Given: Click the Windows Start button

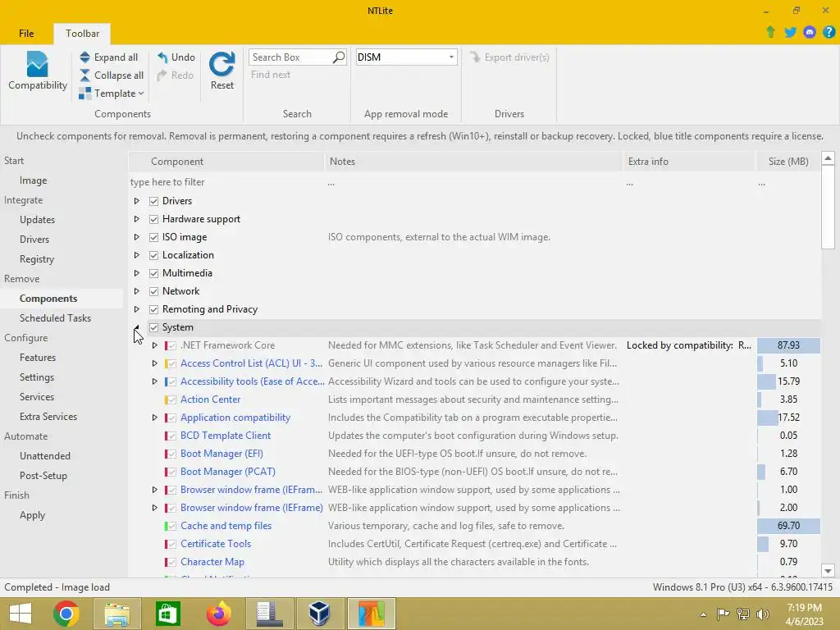Looking at the screenshot, I should pos(21,614).
